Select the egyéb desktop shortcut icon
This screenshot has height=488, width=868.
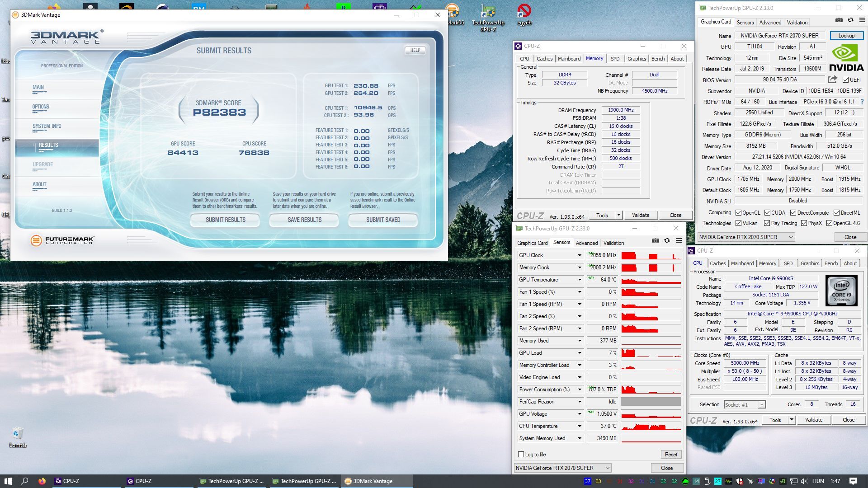pyautogui.click(x=524, y=14)
